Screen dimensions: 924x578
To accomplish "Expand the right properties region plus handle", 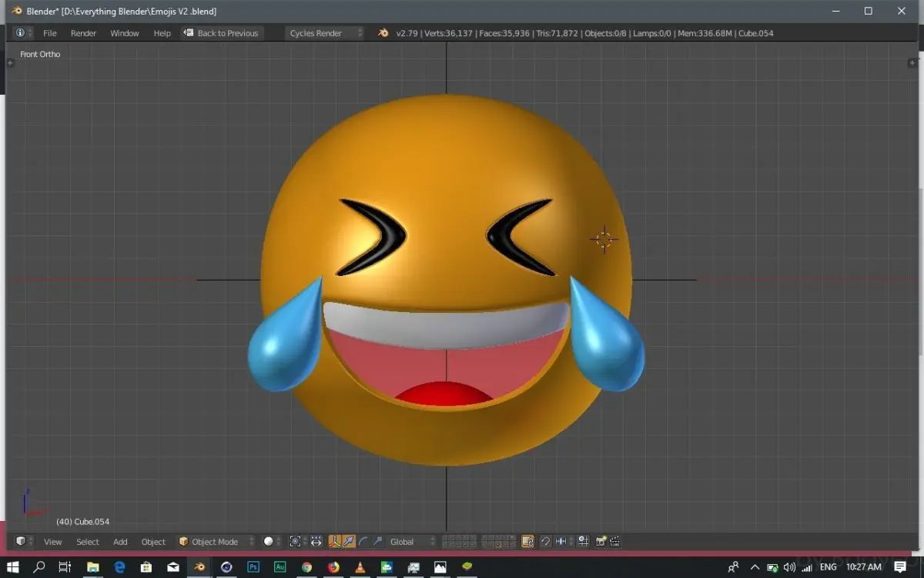I will [912, 63].
